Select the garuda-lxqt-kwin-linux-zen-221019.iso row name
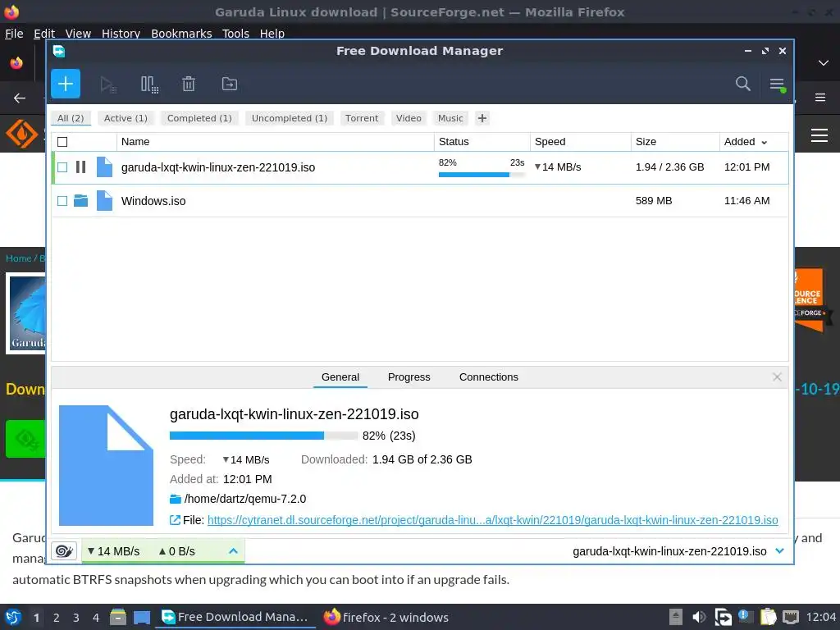The image size is (840, 630). [x=218, y=167]
